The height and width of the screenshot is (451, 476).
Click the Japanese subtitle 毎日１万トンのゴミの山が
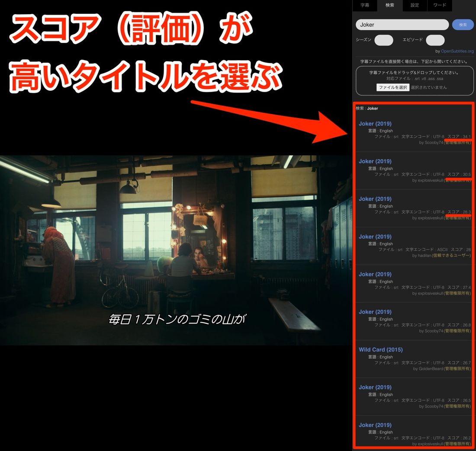tap(177, 319)
